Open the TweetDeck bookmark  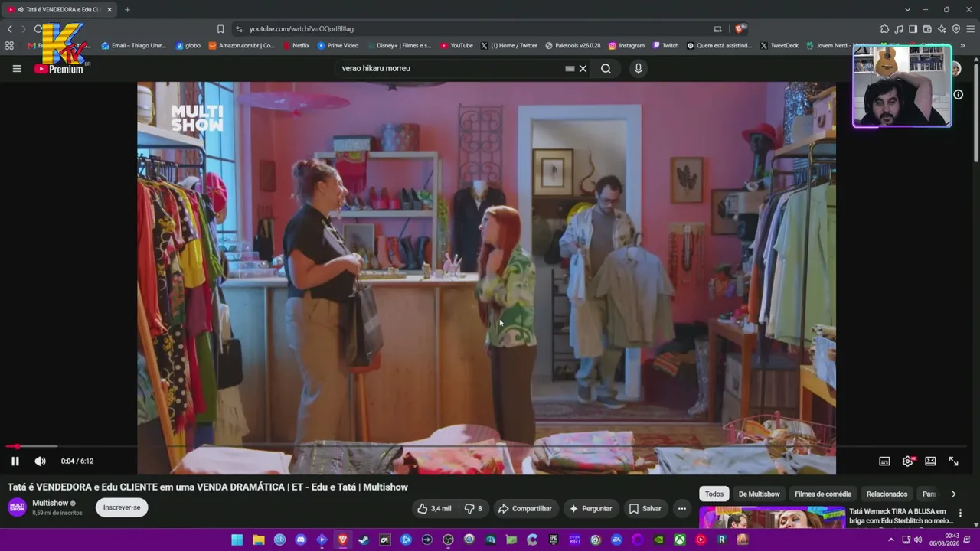pyautogui.click(x=779, y=45)
